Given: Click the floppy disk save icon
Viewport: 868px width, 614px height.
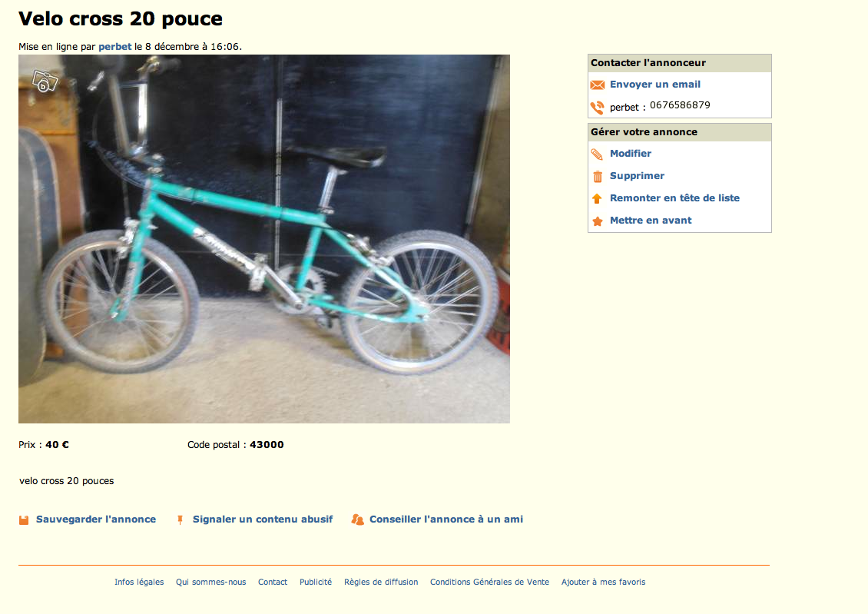Looking at the screenshot, I should click(24, 520).
